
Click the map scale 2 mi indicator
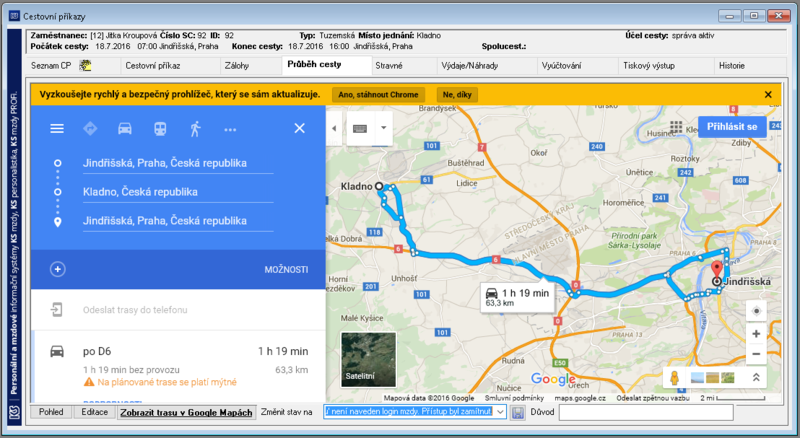pyautogui.click(x=733, y=398)
